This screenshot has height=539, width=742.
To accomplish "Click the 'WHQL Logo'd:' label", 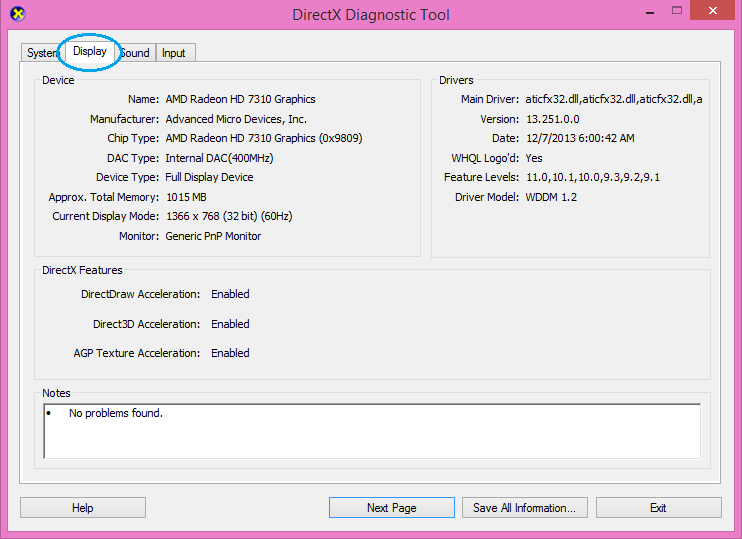I will coord(485,158).
